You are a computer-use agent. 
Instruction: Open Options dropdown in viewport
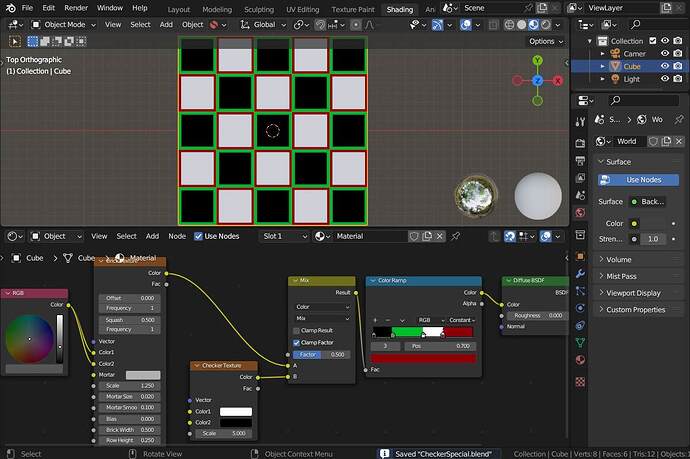coord(546,41)
